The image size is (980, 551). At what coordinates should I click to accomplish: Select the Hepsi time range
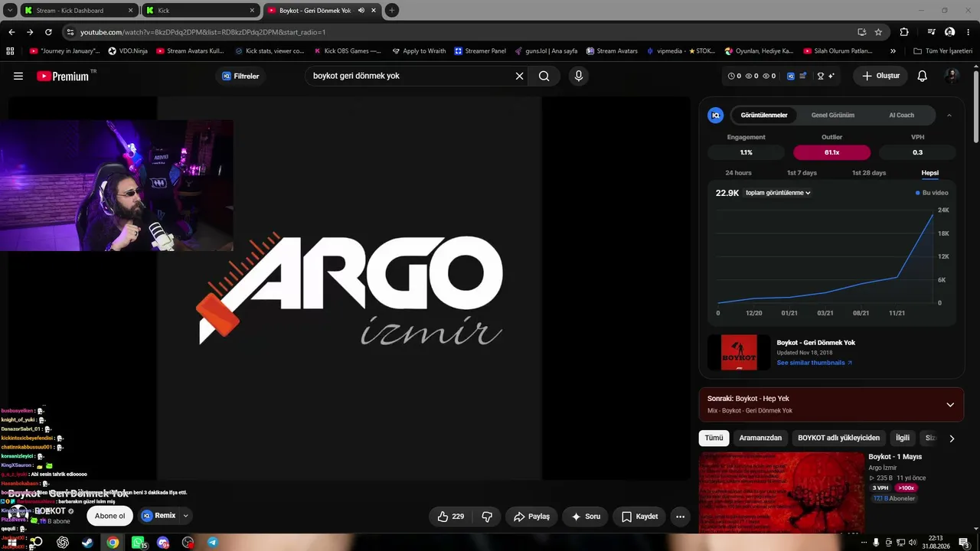(x=930, y=173)
